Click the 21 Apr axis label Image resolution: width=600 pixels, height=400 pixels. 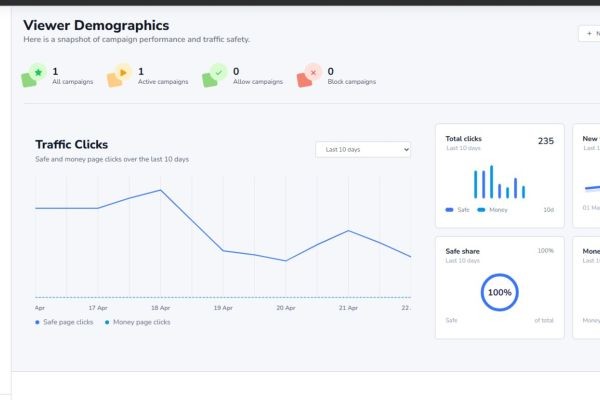click(348, 308)
